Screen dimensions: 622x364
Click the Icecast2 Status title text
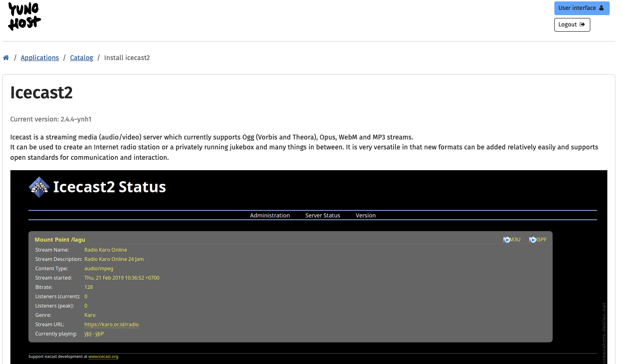tap(109, 187)
